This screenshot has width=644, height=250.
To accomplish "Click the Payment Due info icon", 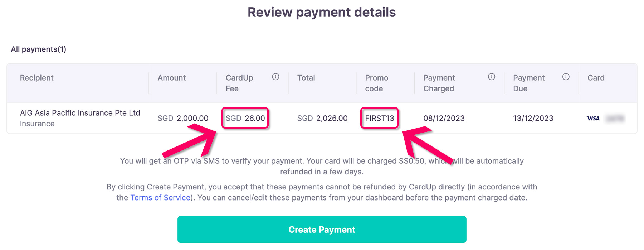I will 566,77.
